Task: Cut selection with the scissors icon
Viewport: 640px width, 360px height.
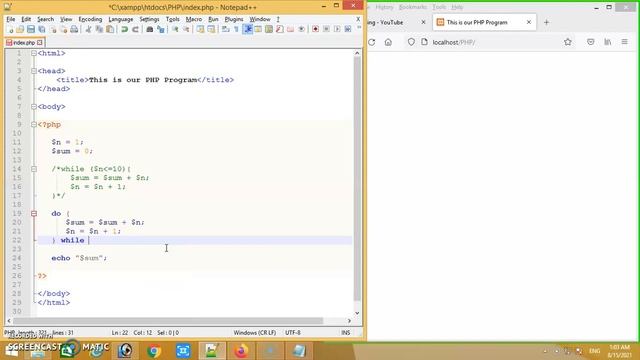Action: 89,29
